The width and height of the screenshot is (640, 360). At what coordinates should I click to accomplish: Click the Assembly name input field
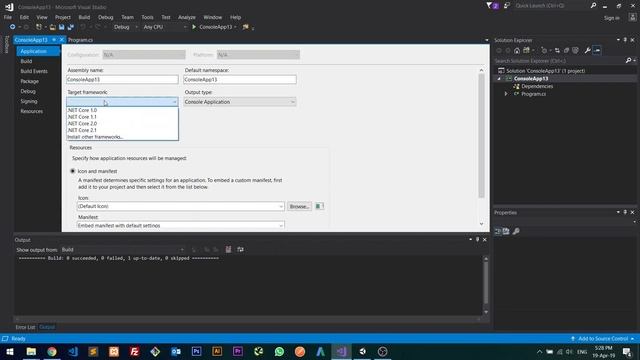[122, 80]
